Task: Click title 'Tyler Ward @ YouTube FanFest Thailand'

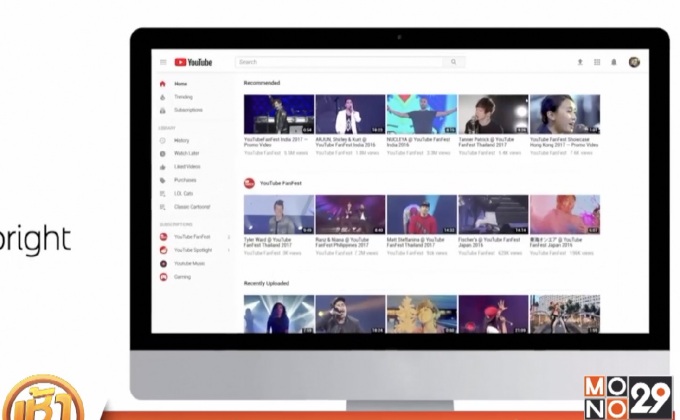Action: point(268,242)
